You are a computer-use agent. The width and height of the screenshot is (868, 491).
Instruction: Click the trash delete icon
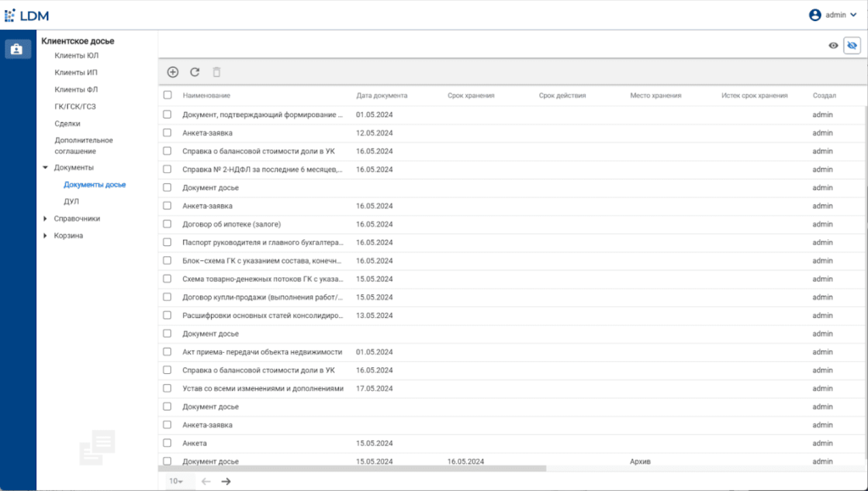click(217, 73)
